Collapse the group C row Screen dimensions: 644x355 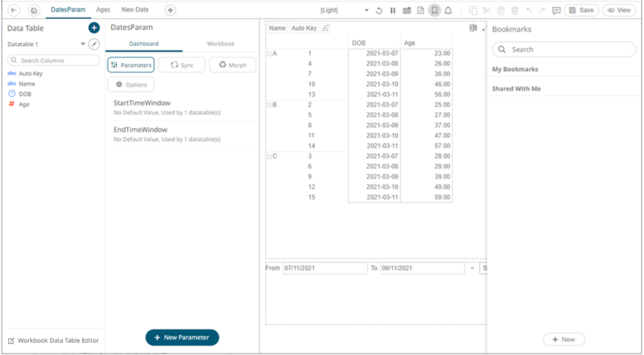pyautogui.click(x=268, y=156)
